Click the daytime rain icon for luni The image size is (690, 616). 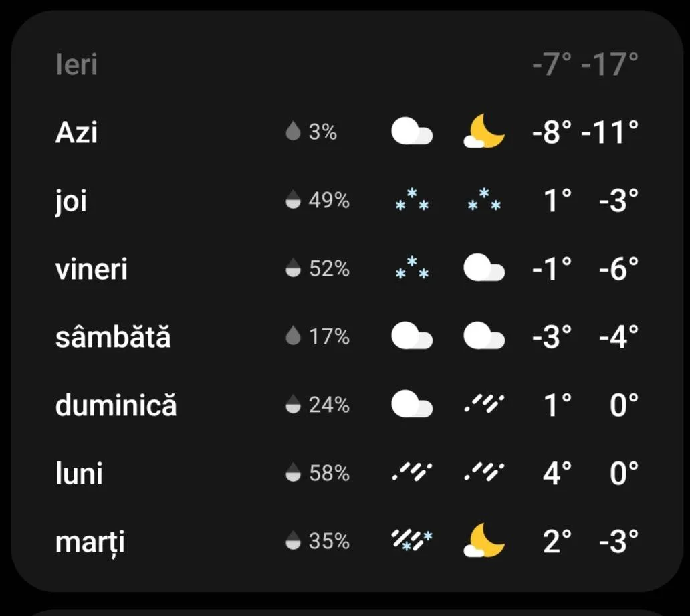click(x=412, y=473)
